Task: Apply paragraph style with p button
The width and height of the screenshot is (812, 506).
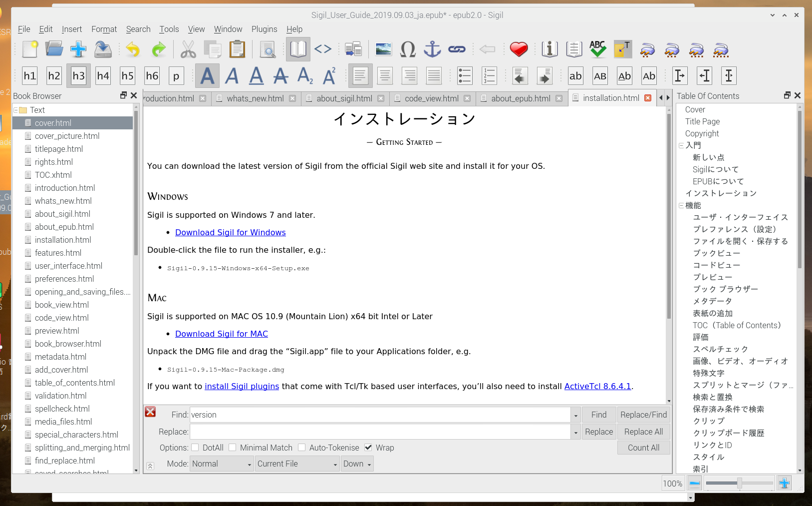Action: 176,76
